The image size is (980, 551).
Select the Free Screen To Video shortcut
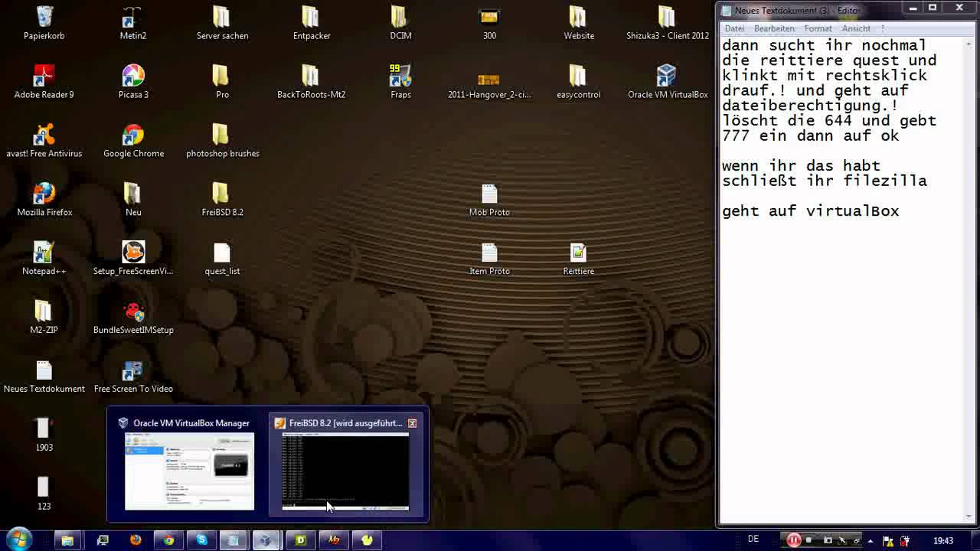pos(133,376)
